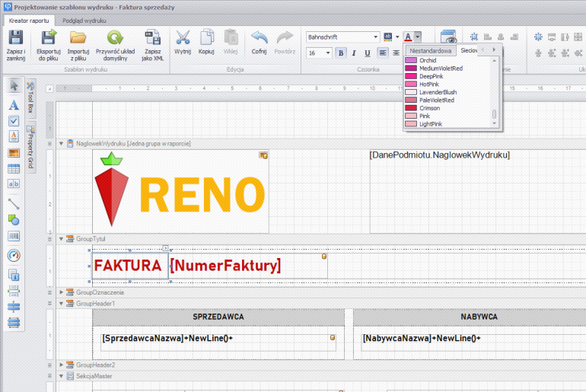Undo last change with Cofnij
Viewport: 586px width, 392px height.
tap(259, 42)
